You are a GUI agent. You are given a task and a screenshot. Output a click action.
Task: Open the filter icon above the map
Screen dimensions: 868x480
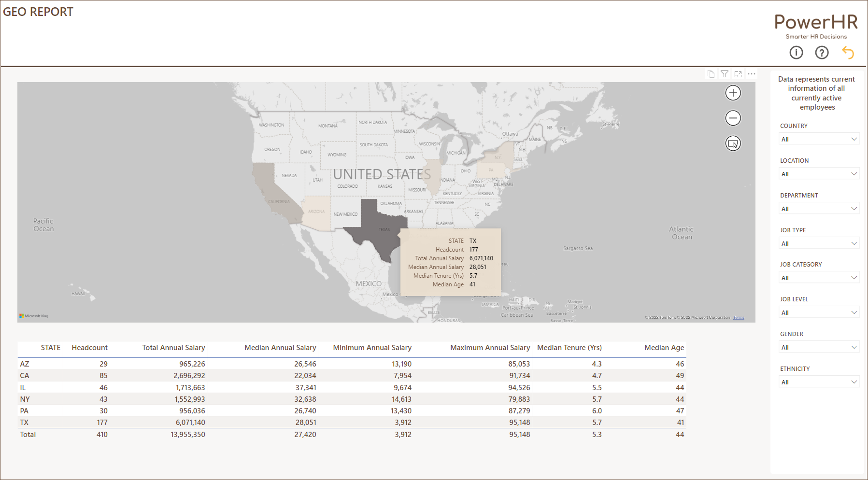(725, 74)
